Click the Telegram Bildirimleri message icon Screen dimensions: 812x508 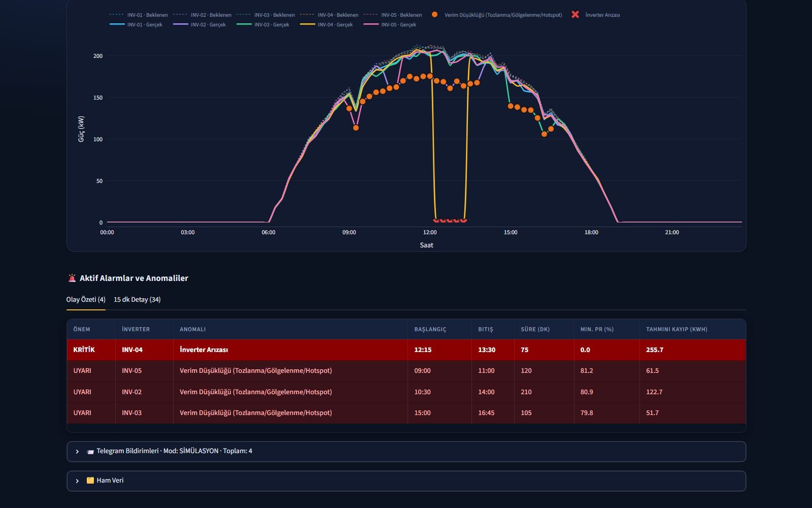90,451
